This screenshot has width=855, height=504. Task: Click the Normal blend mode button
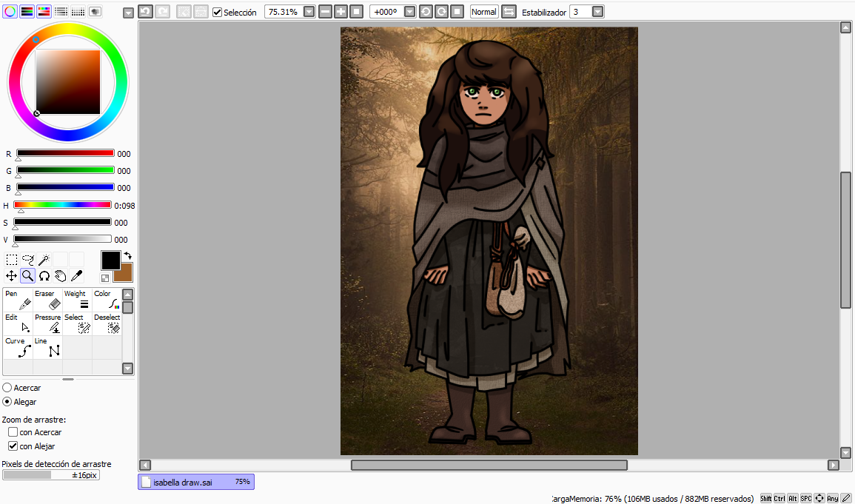click(484, 12)
